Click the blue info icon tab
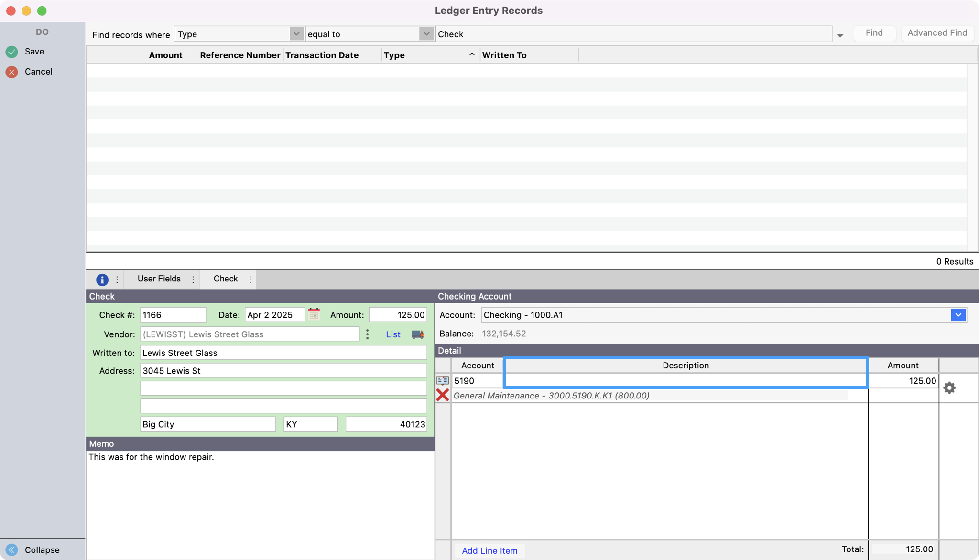Screen dimensions: 979x560 click(x=102, y=280)
